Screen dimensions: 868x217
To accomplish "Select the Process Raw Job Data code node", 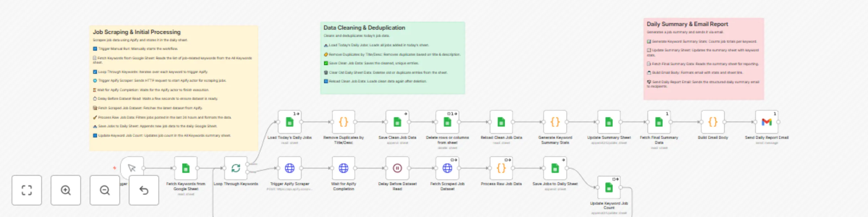I will coord(501,168).
